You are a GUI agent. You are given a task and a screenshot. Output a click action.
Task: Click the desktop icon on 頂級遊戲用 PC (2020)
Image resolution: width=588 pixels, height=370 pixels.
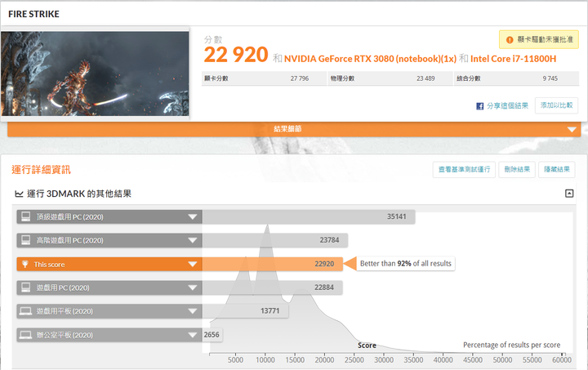click(26, 216)
